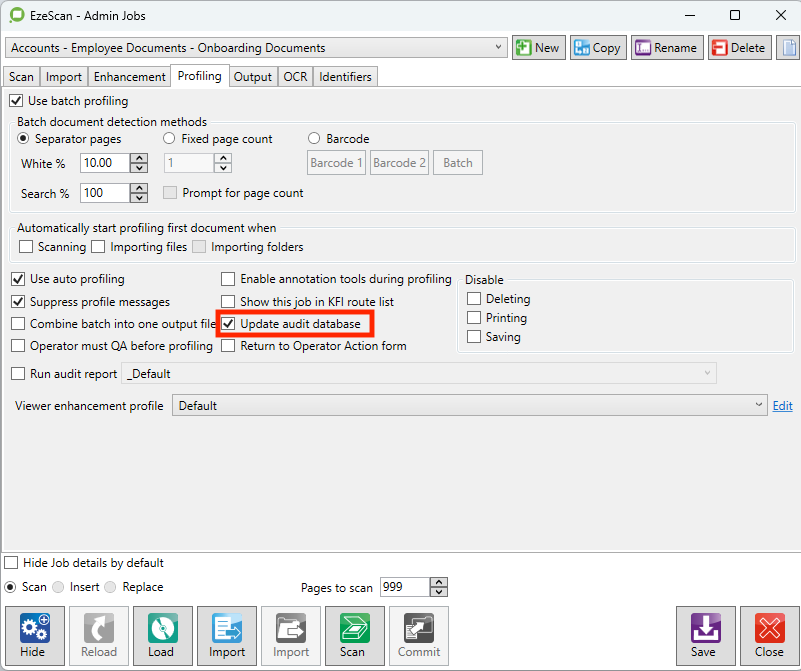Image resolution: width=801 pixels, height=671 pixels.
Task: Start scanning with the Scan button
Action: point(354,635)
